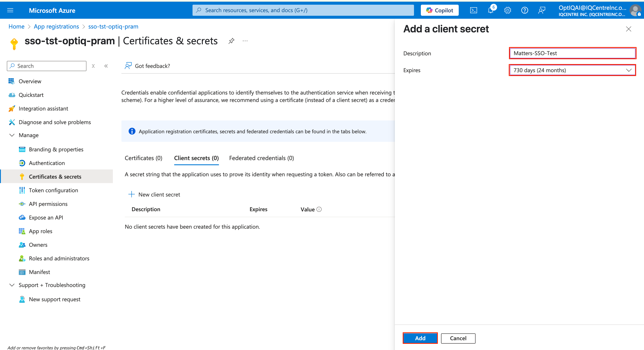Click the top bar feedback icon
Viewport: 644px width, 350px height.
pyautogui.click(x=542, y=10)
